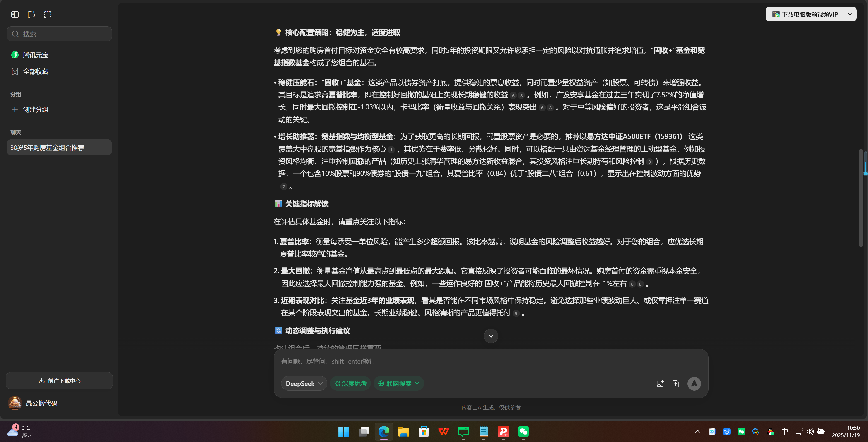868x442 pixels.
Task: Start a new chat conversation
Action: 31,15
